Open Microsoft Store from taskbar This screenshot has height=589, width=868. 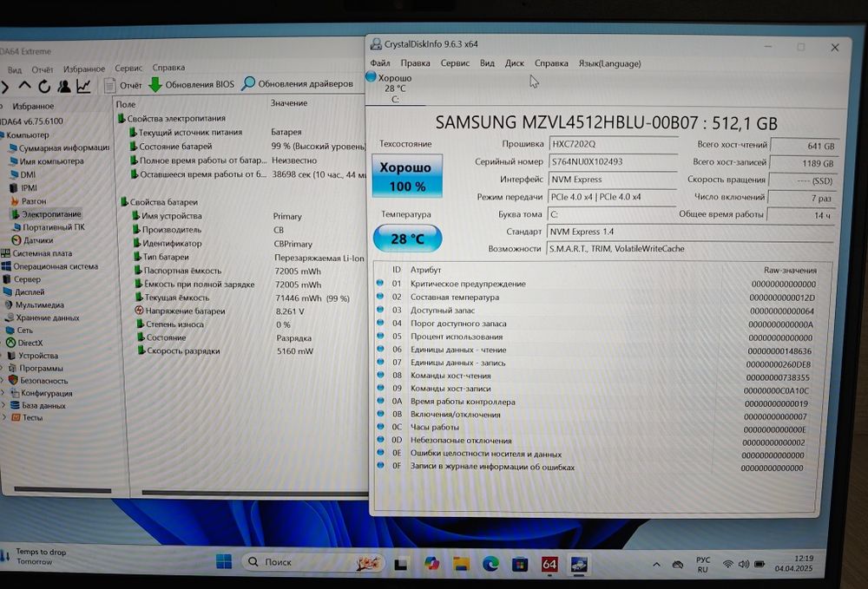tap(520, 564)
